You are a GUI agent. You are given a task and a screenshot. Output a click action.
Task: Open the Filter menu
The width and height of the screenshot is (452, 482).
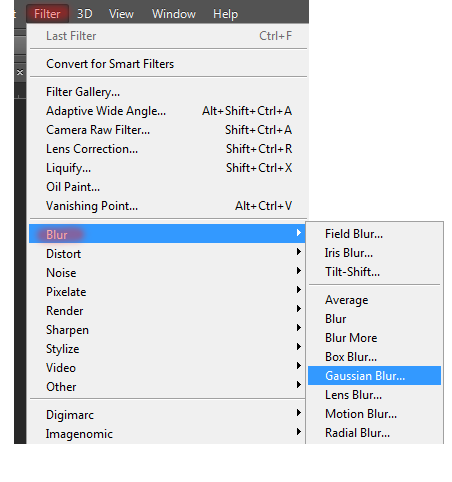47,14
